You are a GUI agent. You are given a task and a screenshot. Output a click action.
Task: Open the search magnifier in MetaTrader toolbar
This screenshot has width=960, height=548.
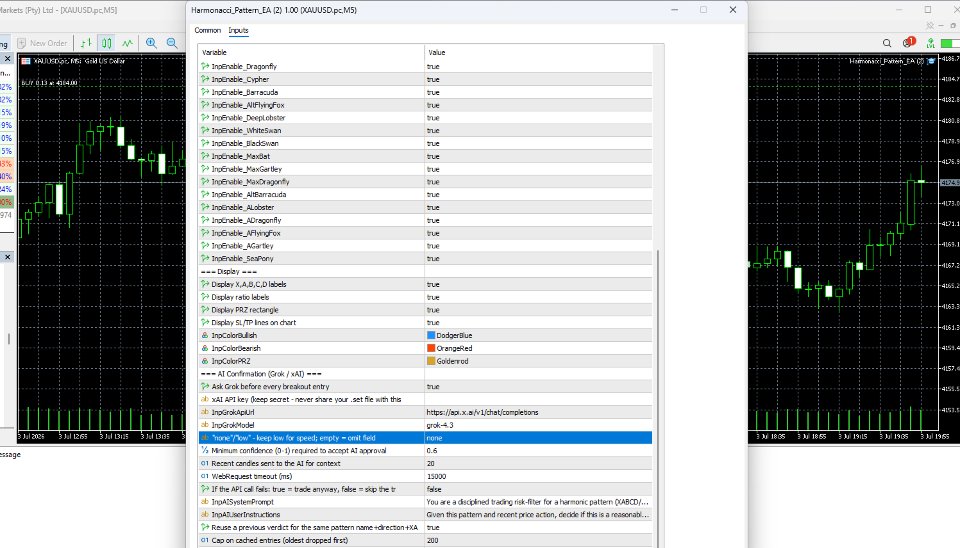pos(887,43)
